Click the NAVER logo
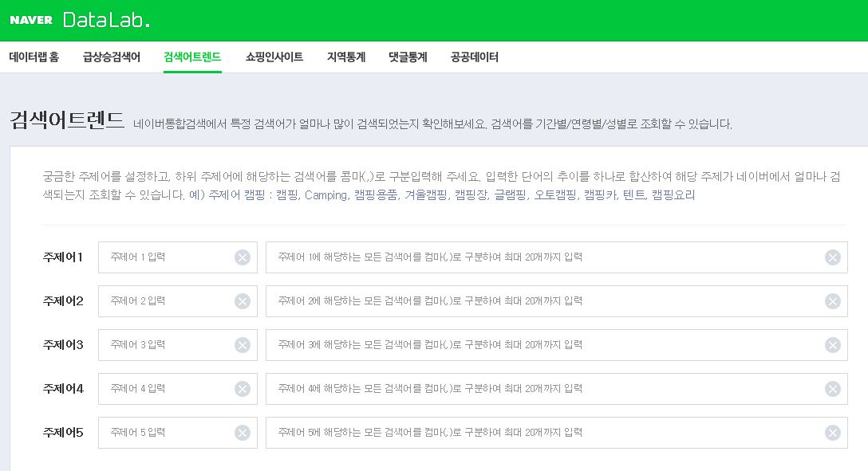Screen dimensions: 868x471 coord(30,18)
